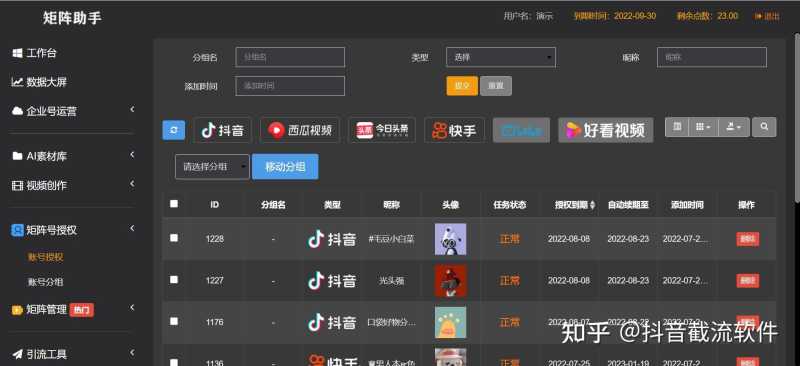Click the 任务状态 column header
Screen dimensions: 800x366
click(x=510, y=205)
